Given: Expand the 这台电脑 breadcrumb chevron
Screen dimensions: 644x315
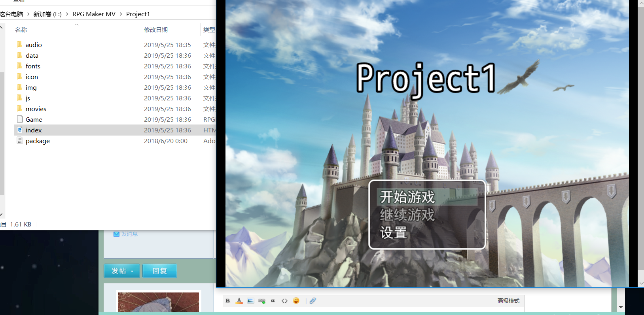Looking at the screenshot, I should pos(28,14).
